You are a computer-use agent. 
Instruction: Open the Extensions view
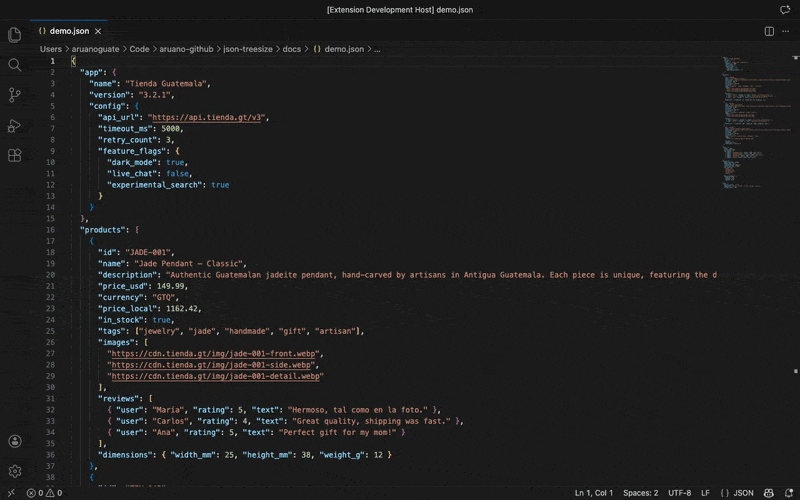(15, 155)
